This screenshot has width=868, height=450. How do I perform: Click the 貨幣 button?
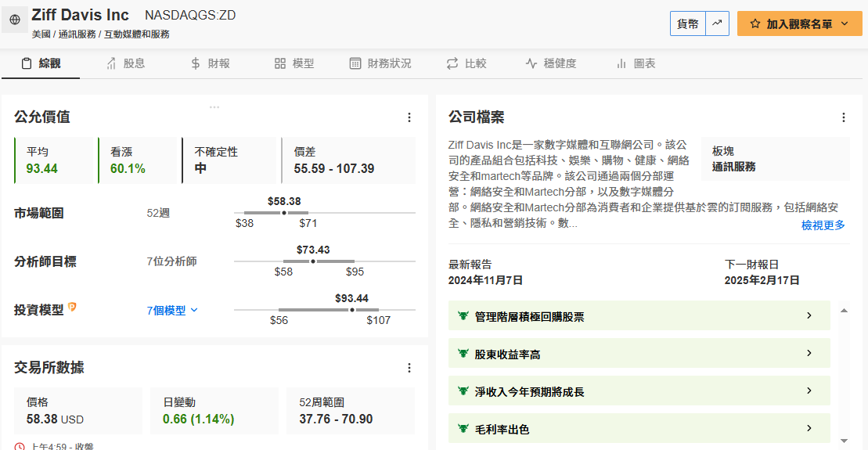point(688,23)
